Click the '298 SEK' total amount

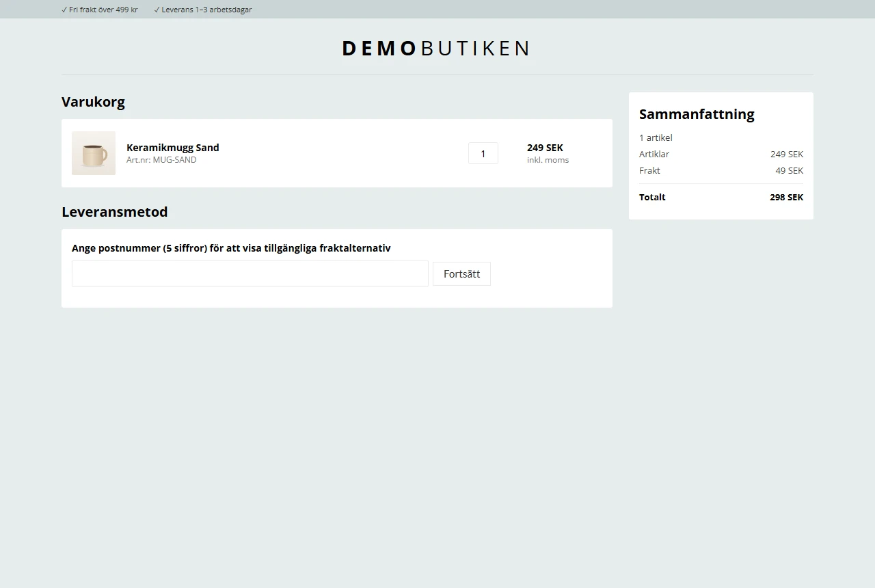tap(786, 197)
